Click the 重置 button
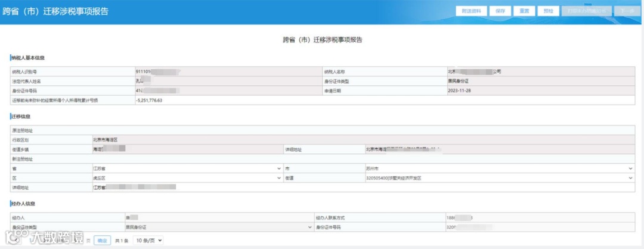The width and height of the screenshot is (644, 249). pyautogui.click(x=524, y=11)
